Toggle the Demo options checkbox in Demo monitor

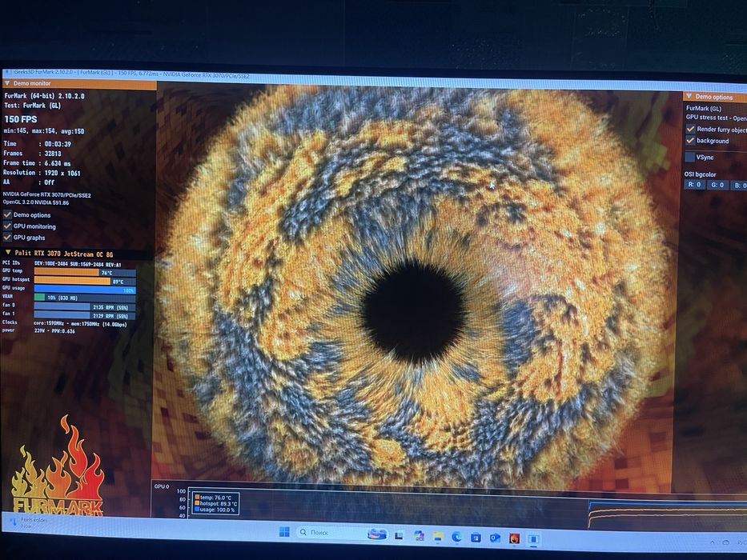click(7, 214)
